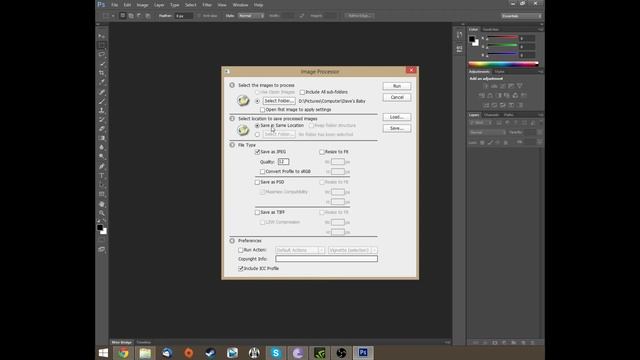
Task: Check Save as PSD
Action: [257, 182]
